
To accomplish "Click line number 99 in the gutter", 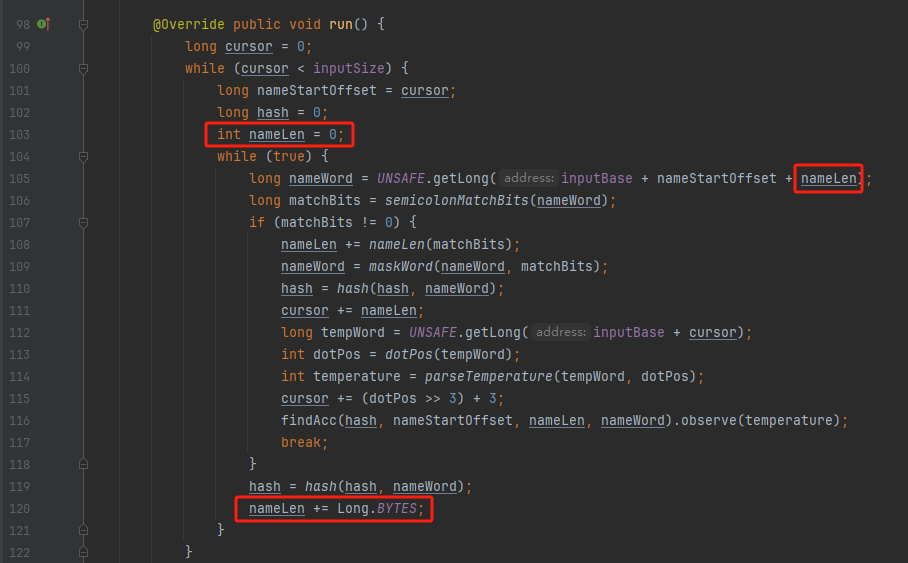I will pos(23,46).
